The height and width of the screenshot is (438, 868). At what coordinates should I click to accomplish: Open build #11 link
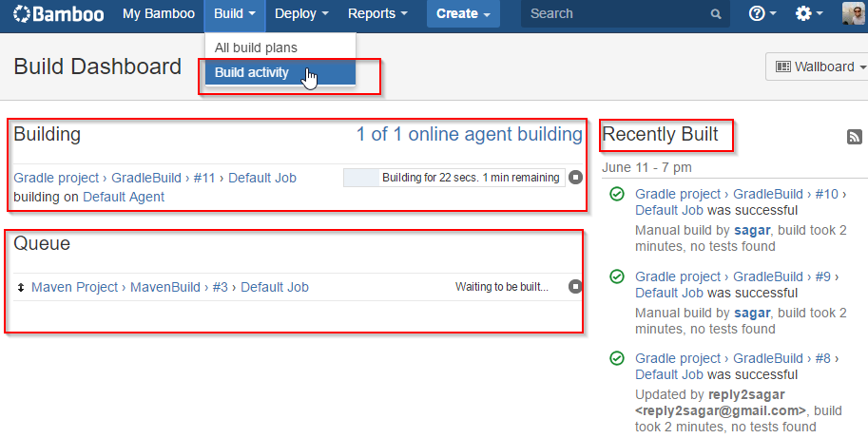(x=204, y=178)
